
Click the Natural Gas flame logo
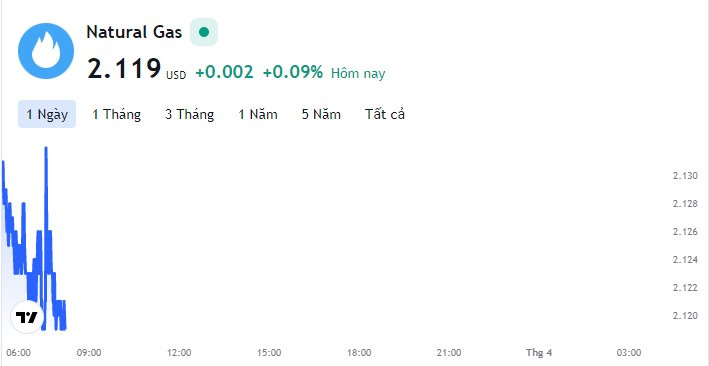pyautogui.click(x=46, y=51)
